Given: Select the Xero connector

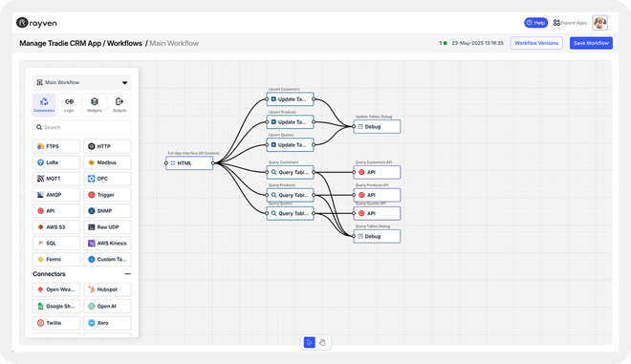Looking at the screenshot, I should pyautogui.click(x=107, y=323).
